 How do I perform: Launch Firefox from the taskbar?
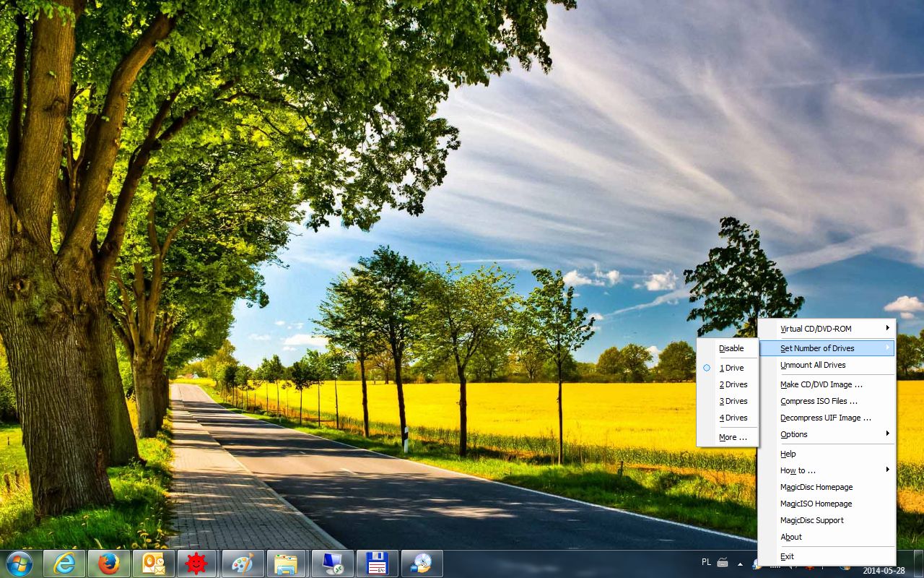pos(109,564)
